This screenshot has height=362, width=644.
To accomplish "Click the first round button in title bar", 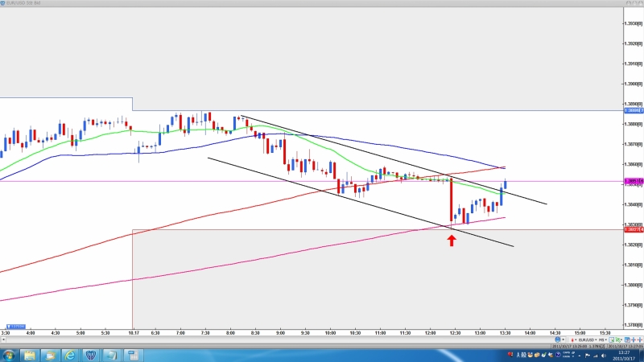I will tap(629, 3).
